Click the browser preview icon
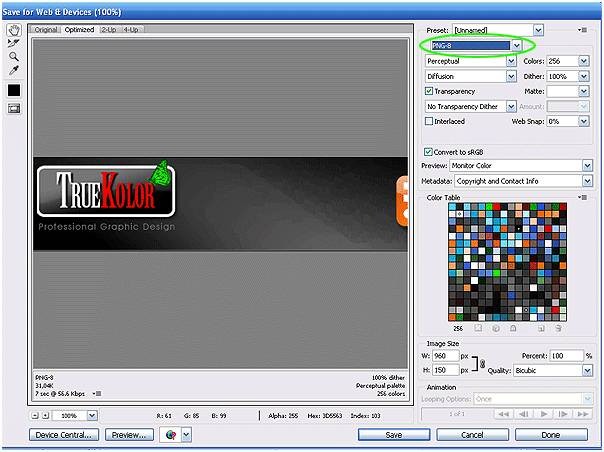 click(x=170, y=435)
